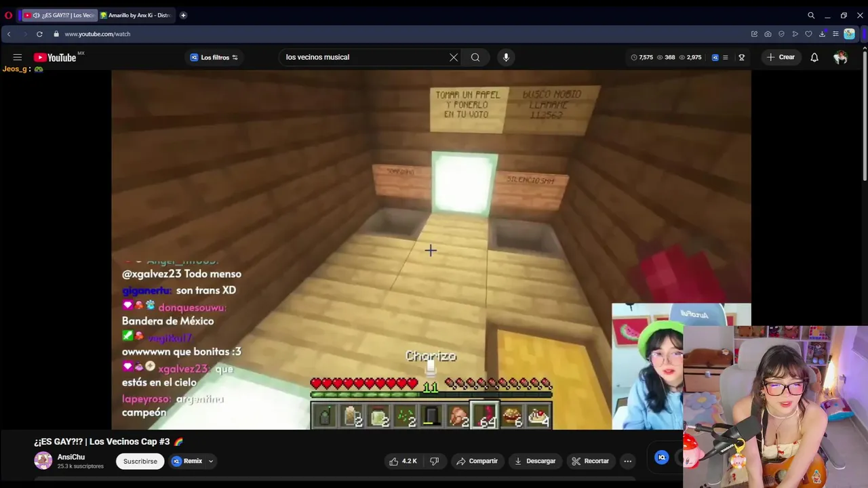Open the AnsiChu channel avatar
Image resolution: width=868 pixels, height=488 pixels.
tap(43, 461)
